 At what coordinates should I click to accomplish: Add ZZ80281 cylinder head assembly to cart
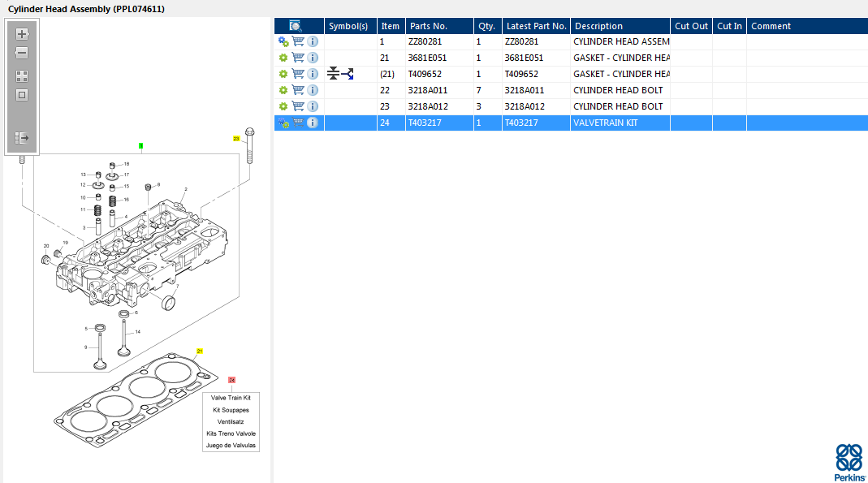pyautogui.click(x=298, y=41)
